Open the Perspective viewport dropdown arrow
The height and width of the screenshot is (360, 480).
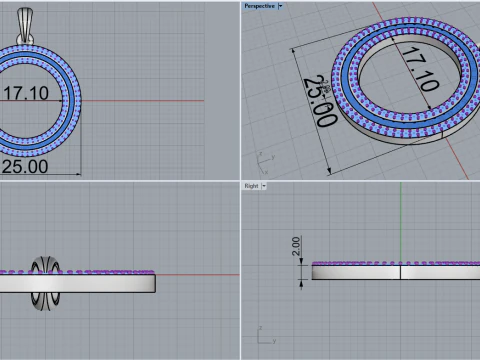point(280,6)
